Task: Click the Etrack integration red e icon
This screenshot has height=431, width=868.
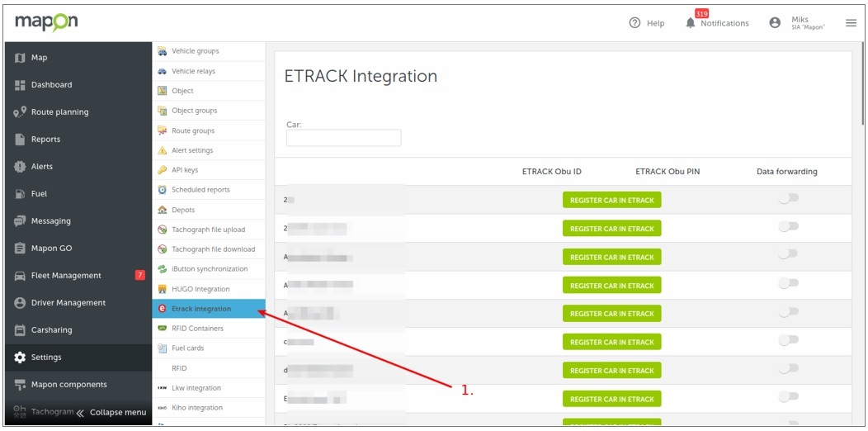Action: point(163,309)
